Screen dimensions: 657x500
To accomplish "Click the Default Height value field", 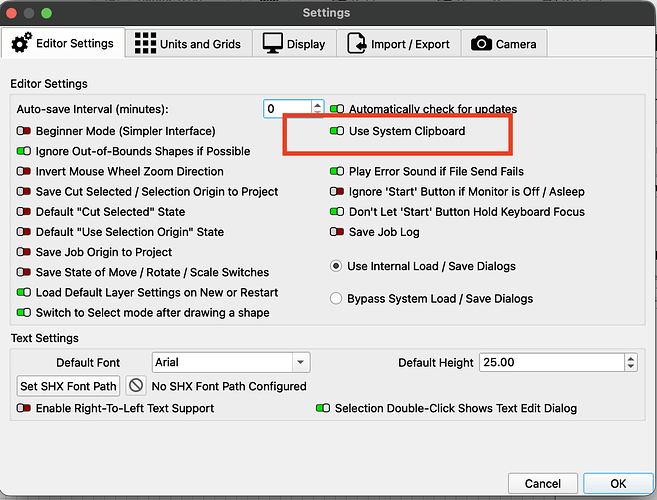I will click(x=552, y=363).
